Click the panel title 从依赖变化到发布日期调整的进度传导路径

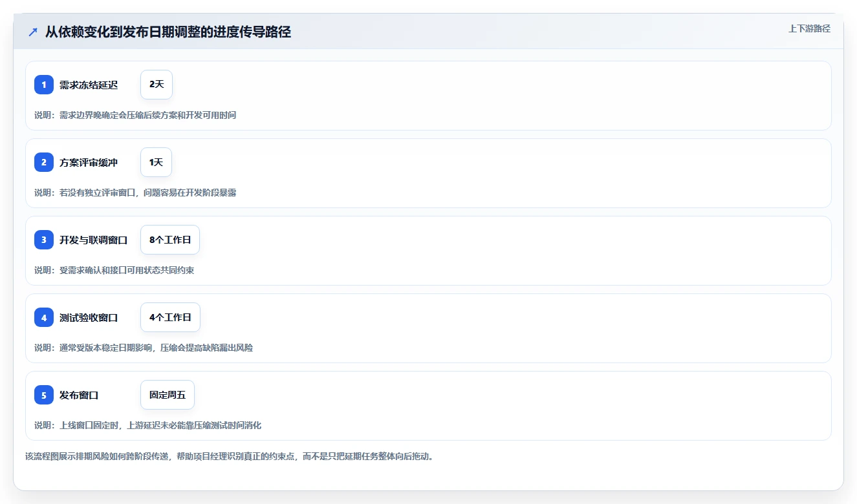(x=168, y=32)
